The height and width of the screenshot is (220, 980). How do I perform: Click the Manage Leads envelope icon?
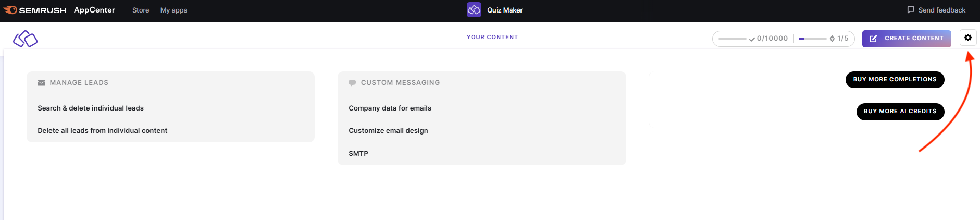[x=41, y=83]
